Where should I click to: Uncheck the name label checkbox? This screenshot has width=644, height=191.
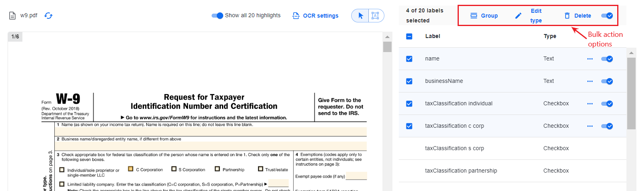pos(409,59)
